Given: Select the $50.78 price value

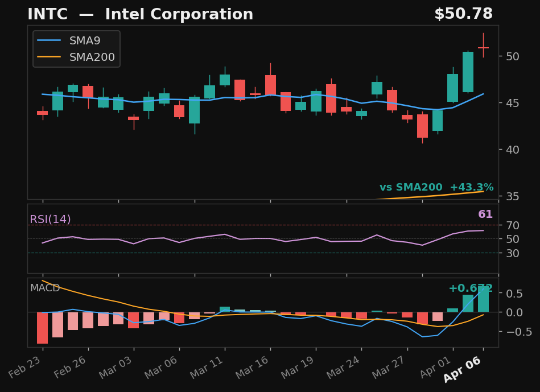Looking at the screenshot, I should tap(464, 14).
